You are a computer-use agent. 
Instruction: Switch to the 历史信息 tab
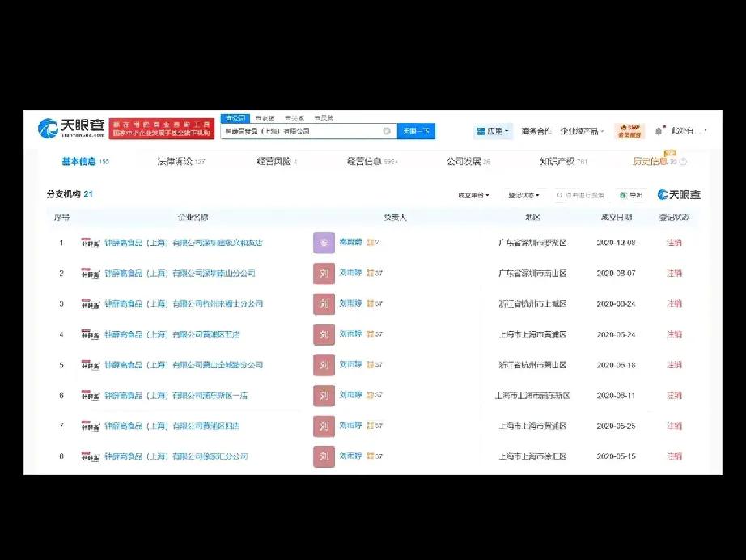coord(655,162)
